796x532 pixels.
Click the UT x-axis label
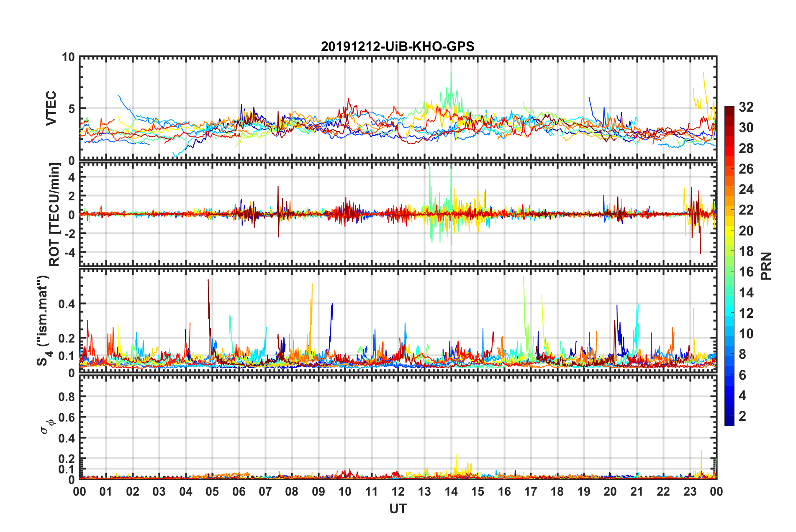point(398,509)
